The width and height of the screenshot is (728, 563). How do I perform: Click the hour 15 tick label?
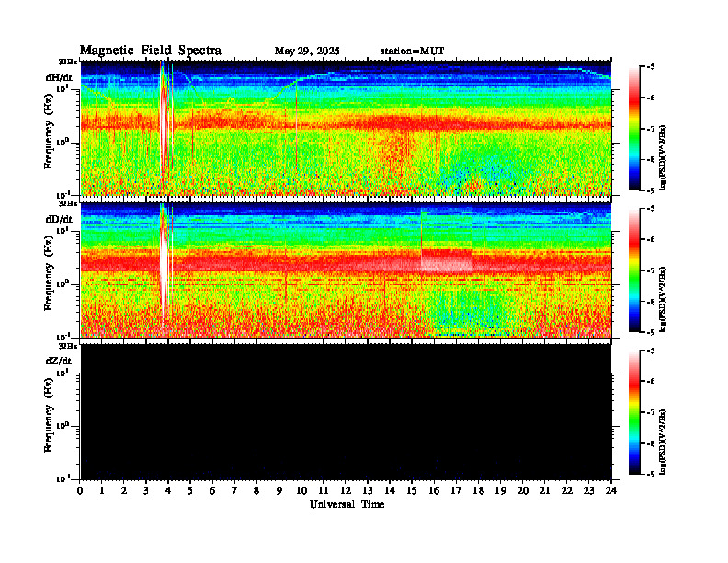point(412,490)
